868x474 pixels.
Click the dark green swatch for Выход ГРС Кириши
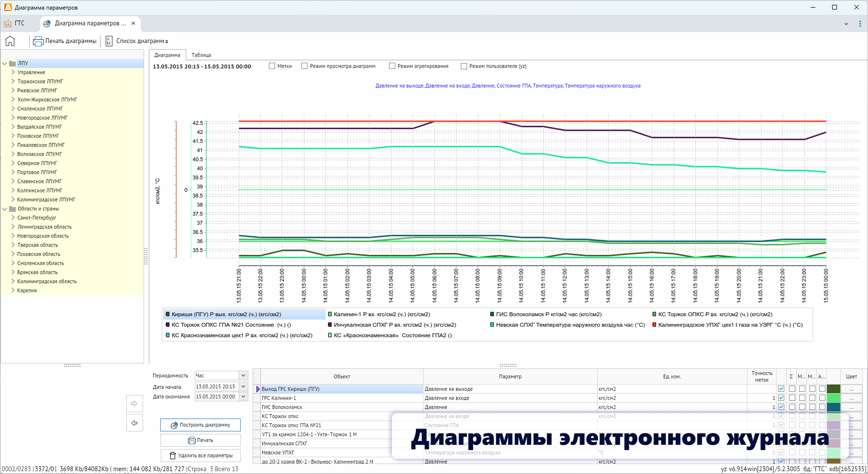coord(834,389)
